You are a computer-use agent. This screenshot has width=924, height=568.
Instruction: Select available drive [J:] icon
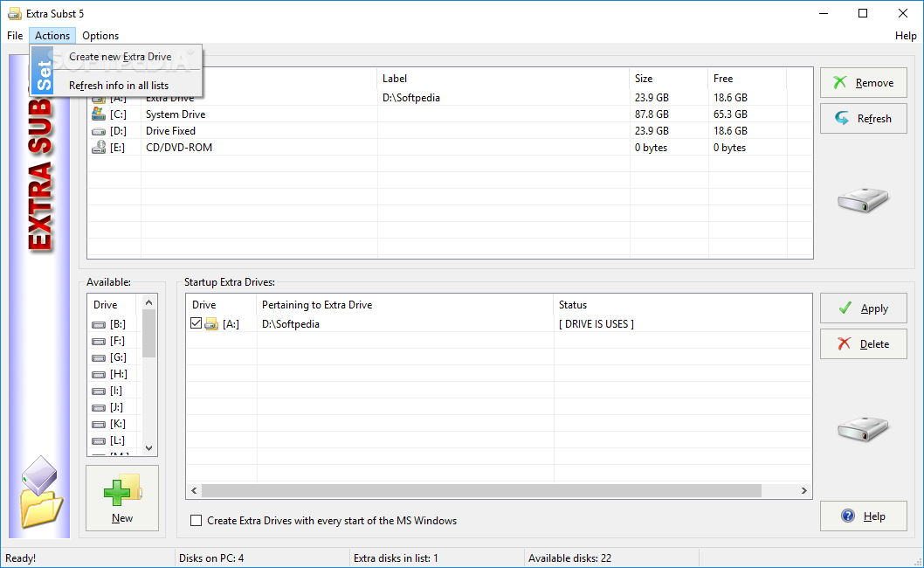(99, 407)
